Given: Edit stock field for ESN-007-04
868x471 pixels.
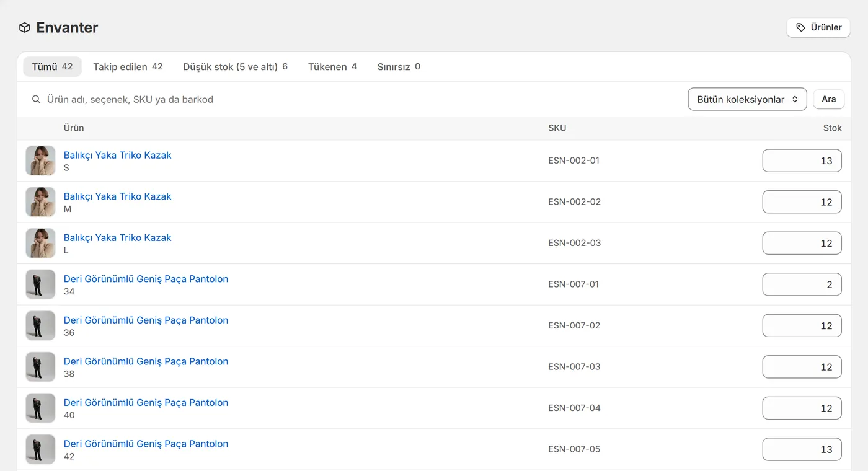Looking at the screenshot, I should click(x=802, y=408).
